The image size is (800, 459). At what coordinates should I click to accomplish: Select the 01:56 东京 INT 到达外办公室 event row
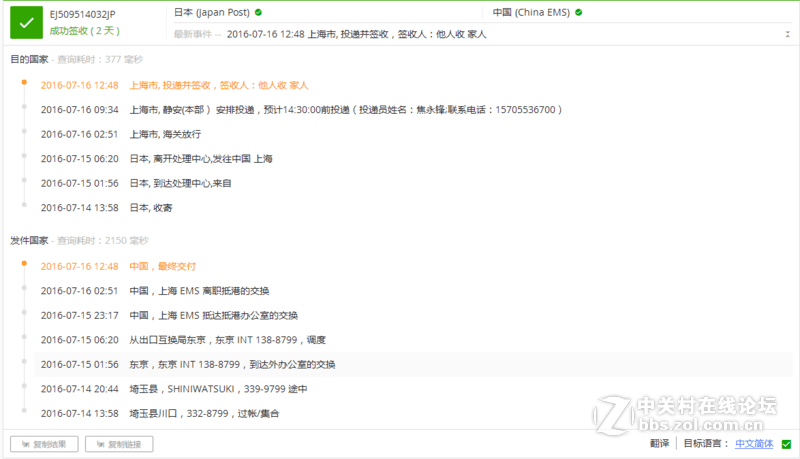click(x=413, y=364)
